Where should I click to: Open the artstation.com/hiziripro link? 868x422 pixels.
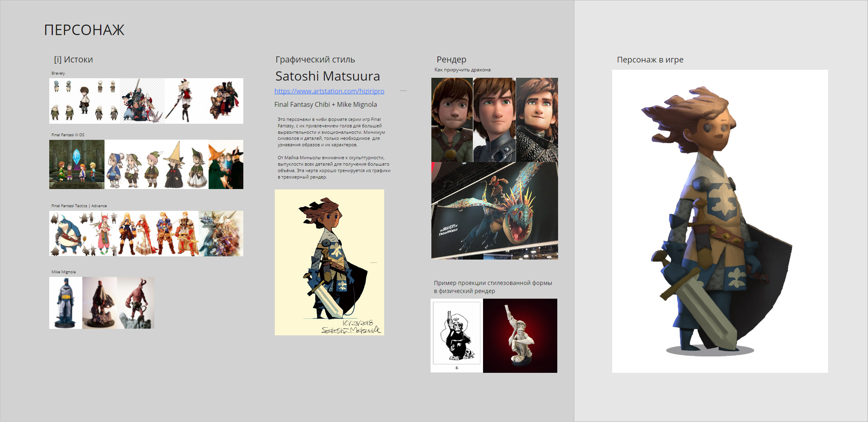pos(329,91)
